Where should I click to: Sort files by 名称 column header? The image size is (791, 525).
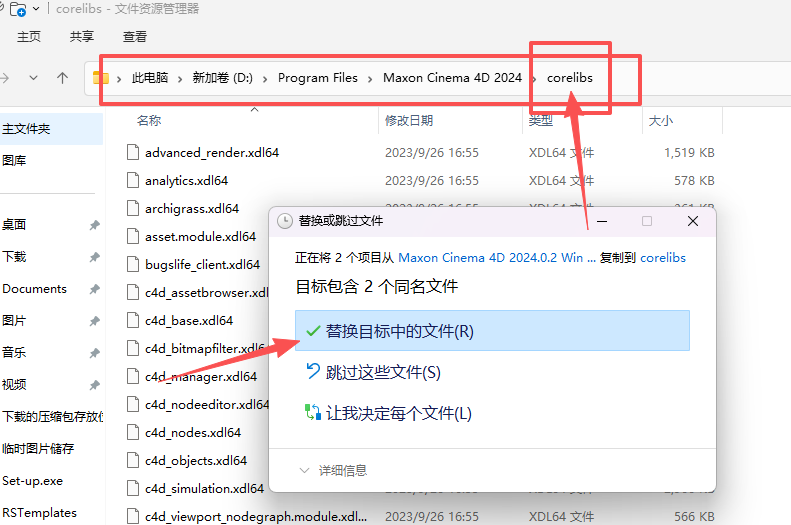point(149,121)
